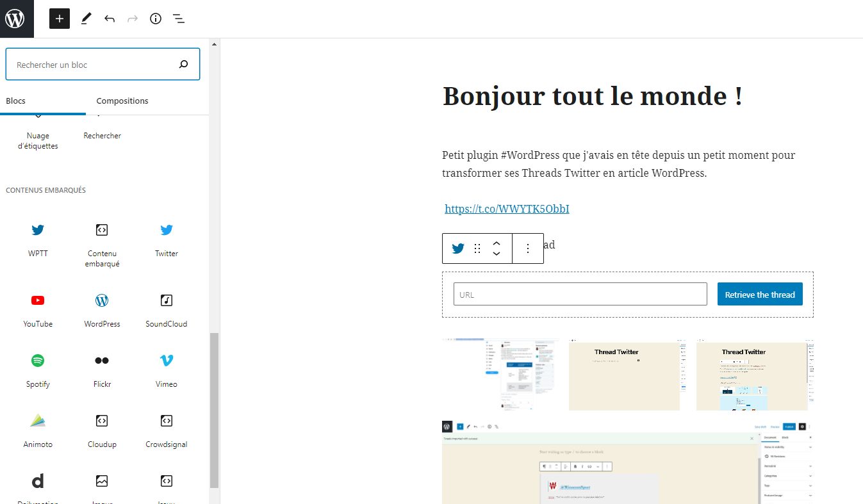Select the pencil Tools icon
863x504 pixels.
[x=86, y=19]
